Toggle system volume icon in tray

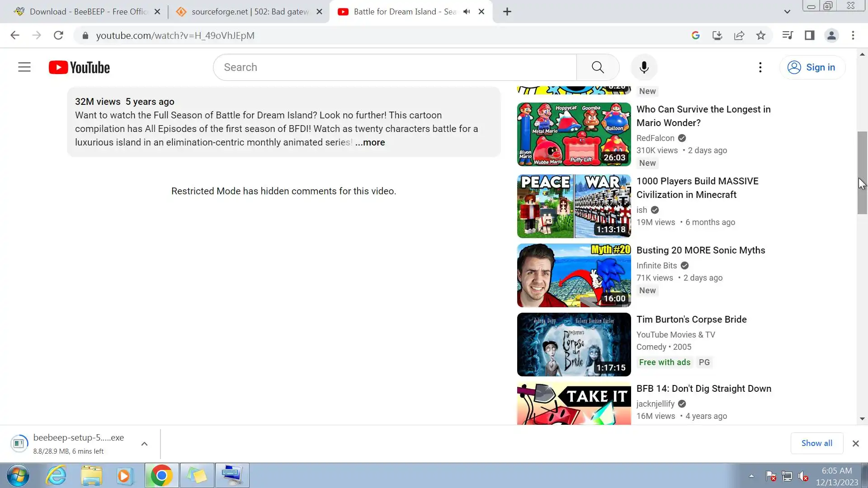[x=803, y=476]
